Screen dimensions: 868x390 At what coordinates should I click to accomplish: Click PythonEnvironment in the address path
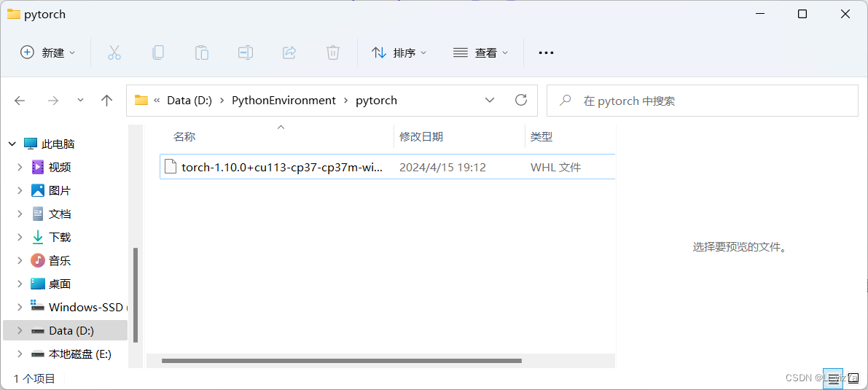click(x=284, y=101)
